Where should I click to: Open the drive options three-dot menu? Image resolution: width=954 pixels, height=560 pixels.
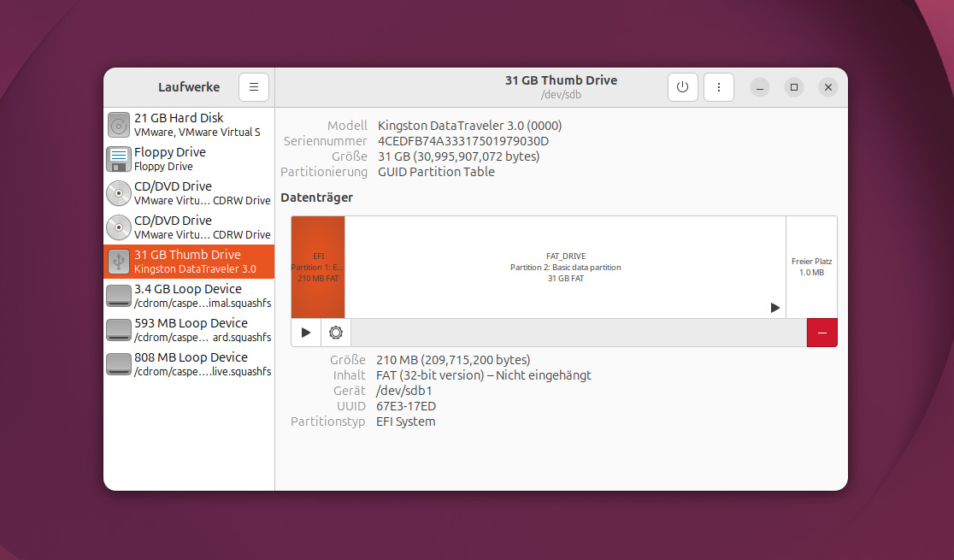719,87
